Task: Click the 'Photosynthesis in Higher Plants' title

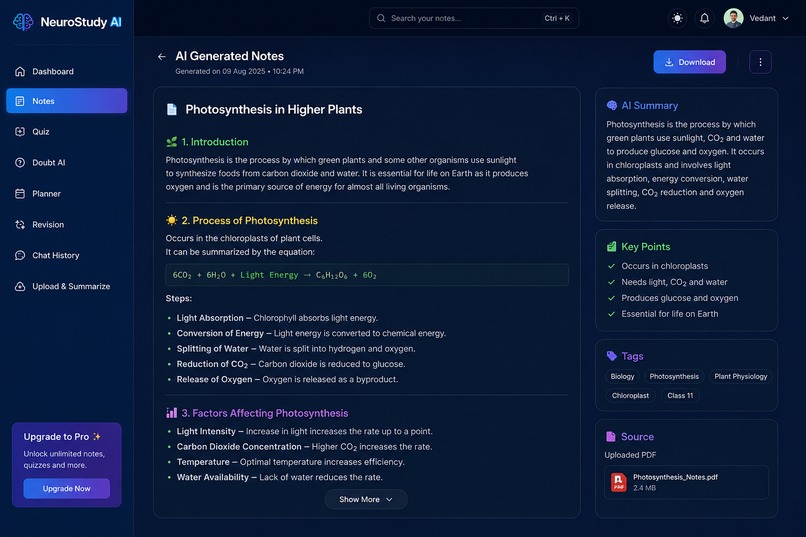Action: (273, 109)
